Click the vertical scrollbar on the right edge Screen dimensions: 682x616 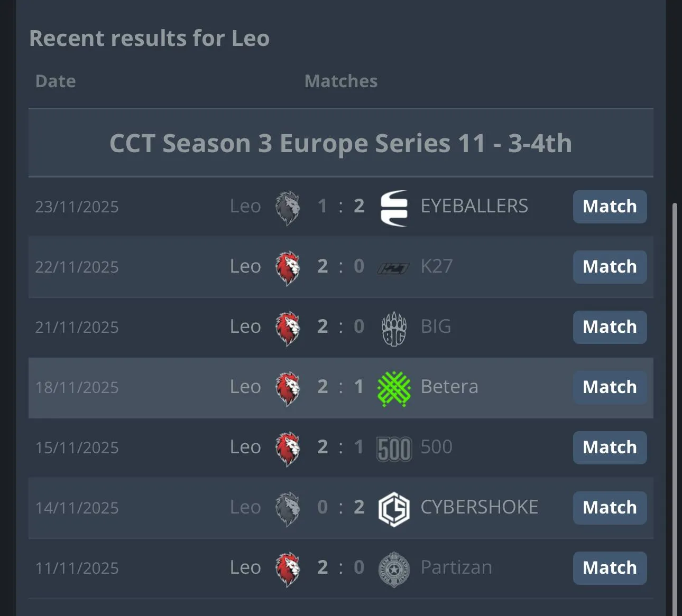point(674,402)
